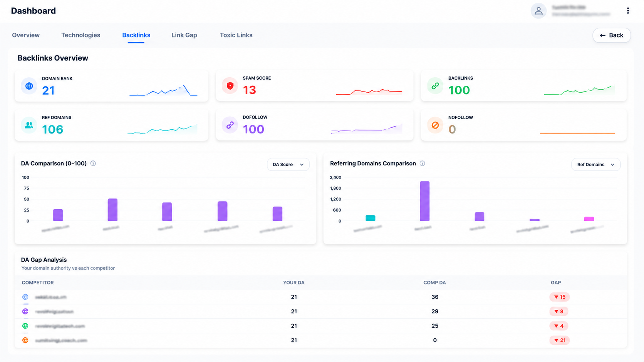Click the Dofollow purple link icon

click(x=230, y=125)
